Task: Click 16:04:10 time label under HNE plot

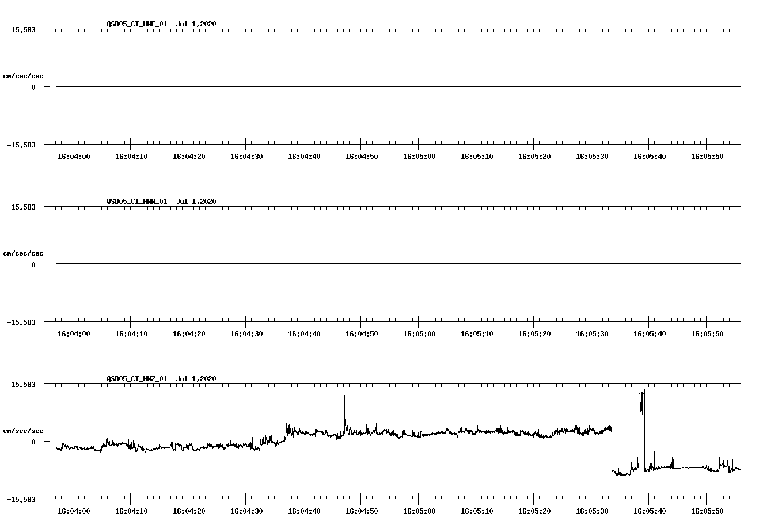Action: (x=131, y=157)
